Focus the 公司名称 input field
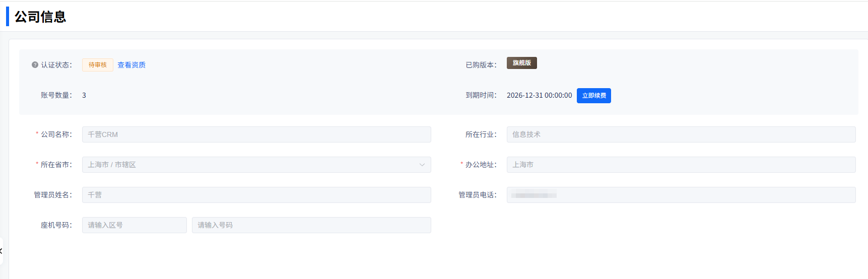The height and width of the screenshot is (279, 868). (256, 134)
